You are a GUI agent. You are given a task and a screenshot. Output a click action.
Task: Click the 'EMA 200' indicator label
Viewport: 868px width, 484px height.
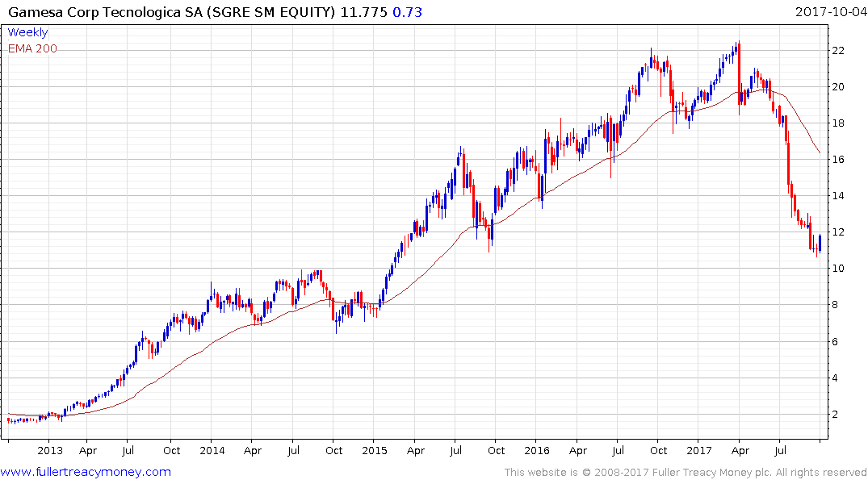(x=32, y=48)
